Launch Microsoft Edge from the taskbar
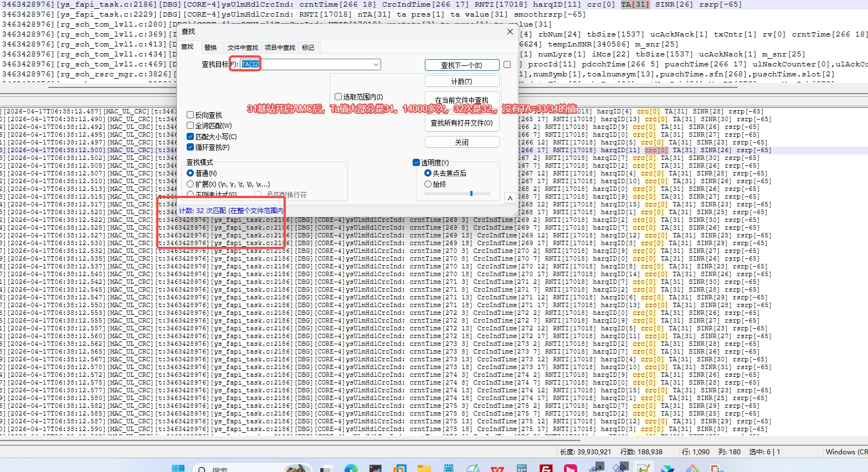This screenshot has width=868, height=472. point(351,468)
